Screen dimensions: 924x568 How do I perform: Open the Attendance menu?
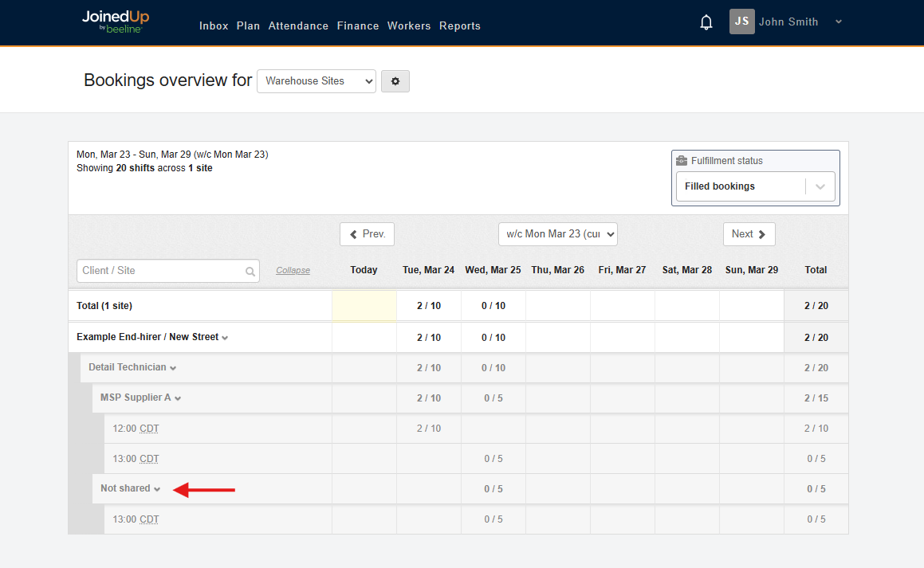pos(298,25)
